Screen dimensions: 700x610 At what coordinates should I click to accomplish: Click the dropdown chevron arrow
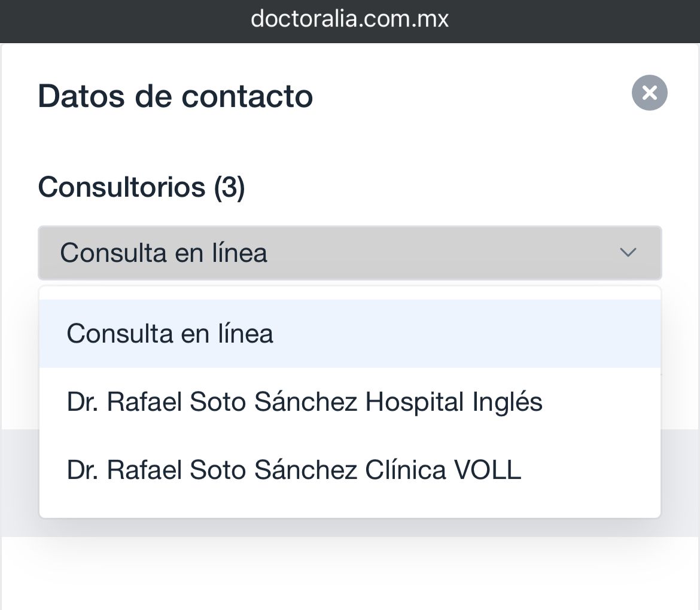point(628,252)
